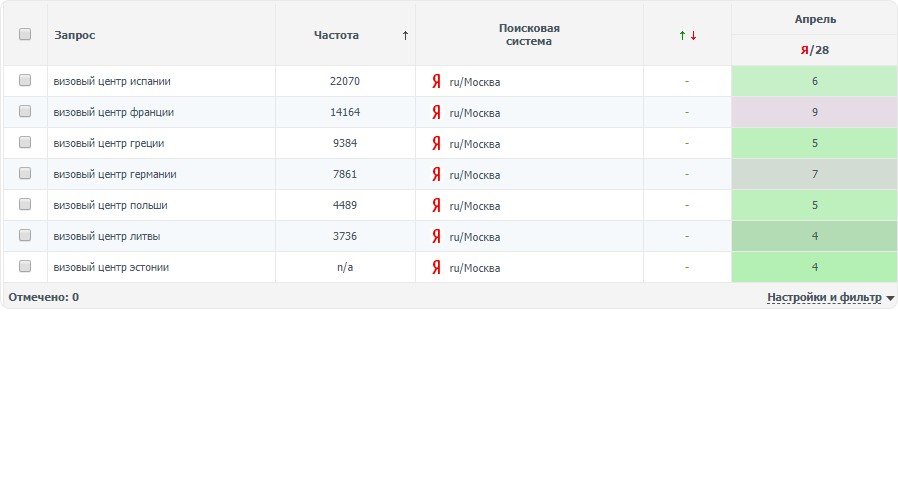Click position 5 in the польши row

coord(814,204)
